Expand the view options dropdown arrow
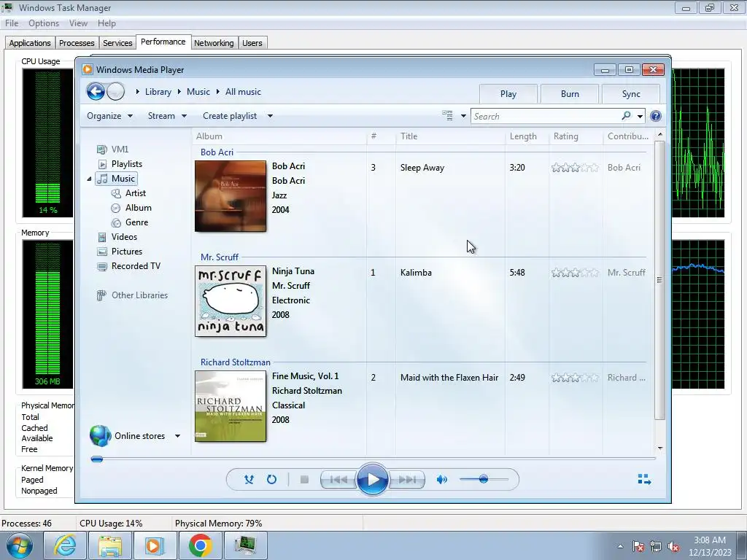Screen dimensions: 747x560 [463, 116]
